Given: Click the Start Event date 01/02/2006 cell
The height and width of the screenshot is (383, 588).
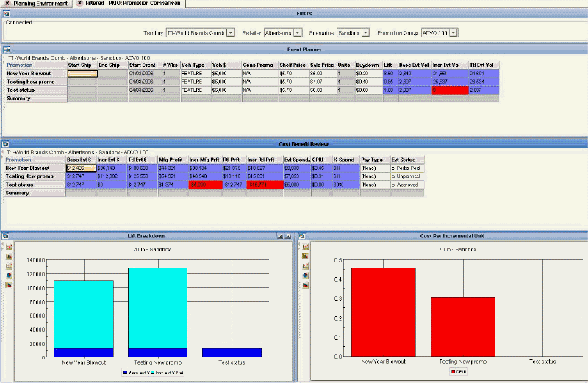Looking at the screenshot, I should (x=145, y=74).
